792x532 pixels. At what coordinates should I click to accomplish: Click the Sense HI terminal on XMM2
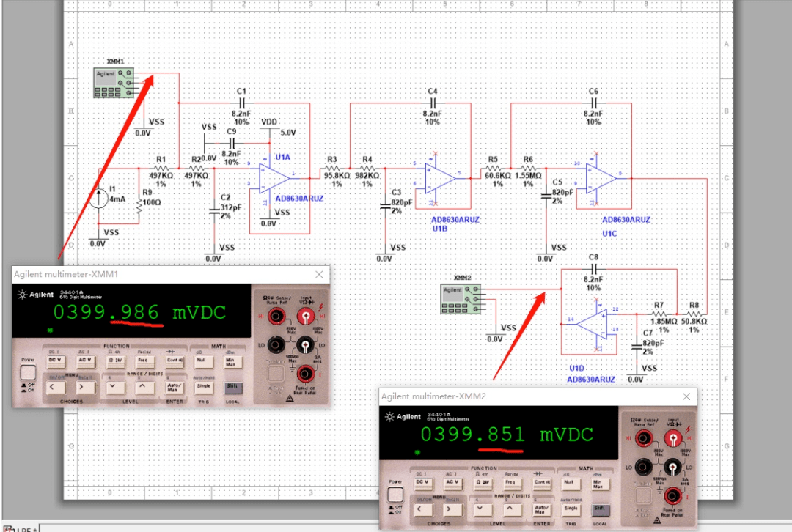click(x=643, y=439)
